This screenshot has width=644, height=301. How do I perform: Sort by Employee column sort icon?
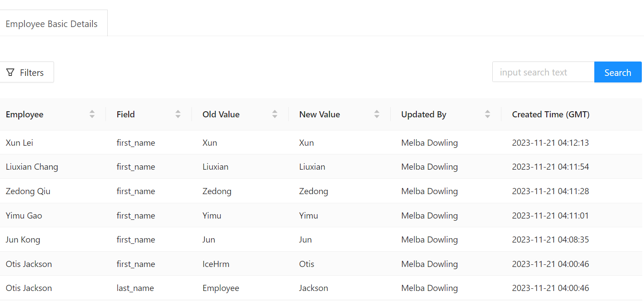92,114
